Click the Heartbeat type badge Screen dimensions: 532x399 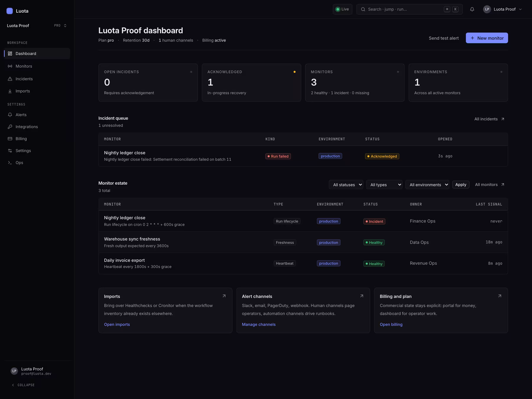click(285, 263)
